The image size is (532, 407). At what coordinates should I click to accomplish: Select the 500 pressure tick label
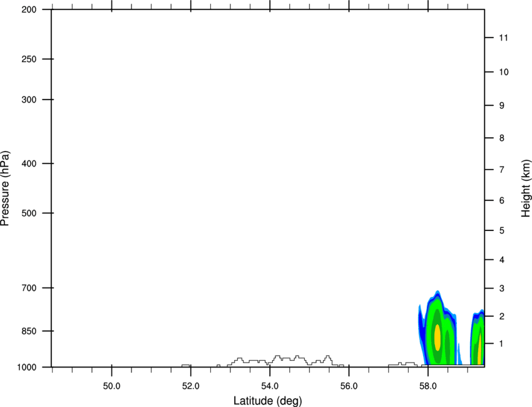29,213
